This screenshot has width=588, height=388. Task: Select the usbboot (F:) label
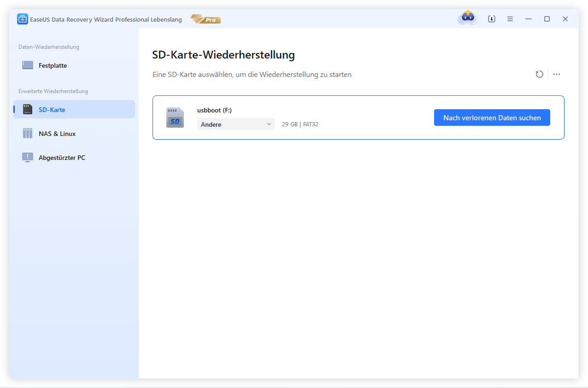click(x=214, y=111)
